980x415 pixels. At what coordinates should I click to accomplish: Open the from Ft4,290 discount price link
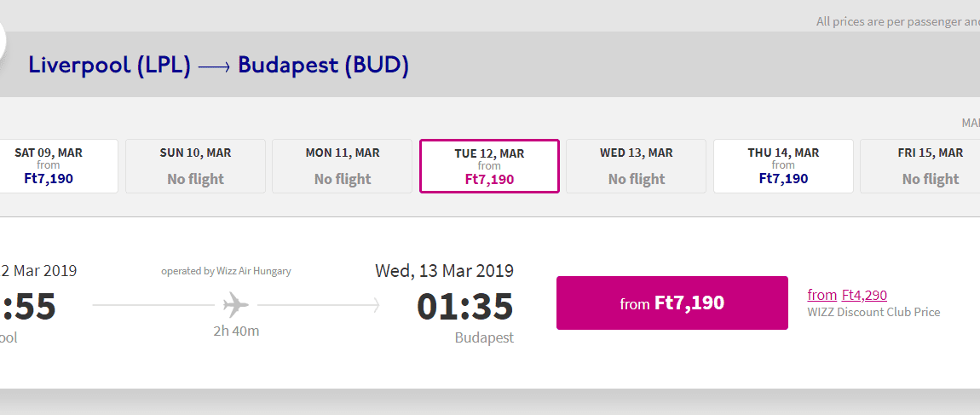tap(847, 295)
